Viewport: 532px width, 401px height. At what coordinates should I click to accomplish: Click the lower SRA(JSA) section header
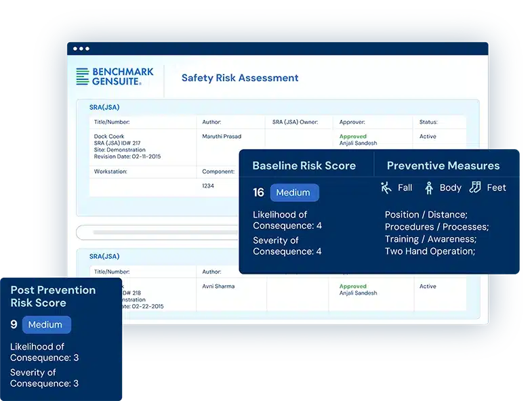pyautogui.click(x=104, y=256)
